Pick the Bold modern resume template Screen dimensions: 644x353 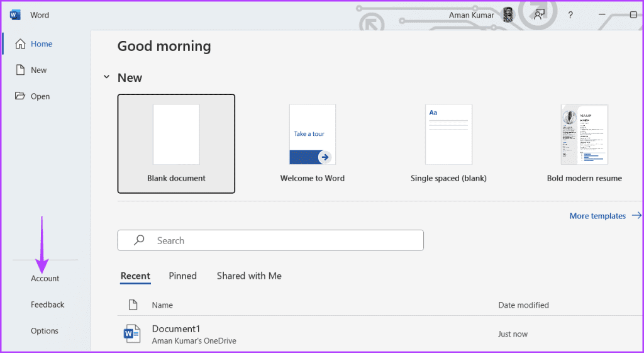coord(584,144)
